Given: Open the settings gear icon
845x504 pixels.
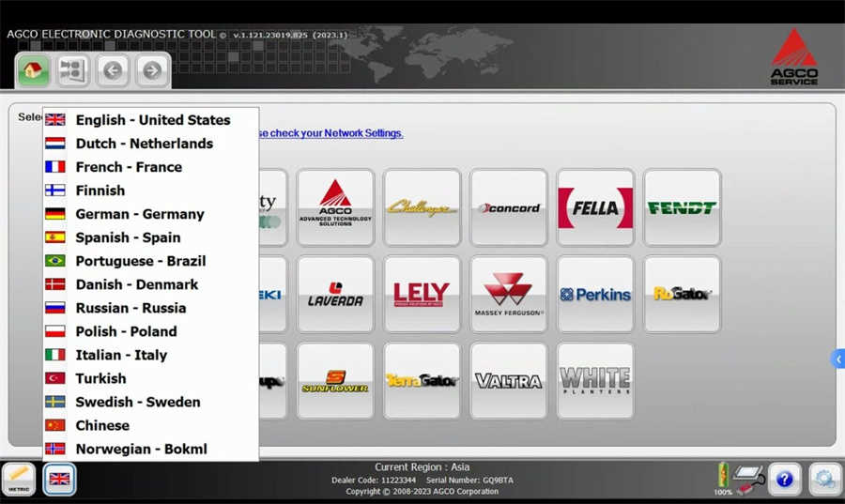Looking at the screenshot, I should click(823, 479).
